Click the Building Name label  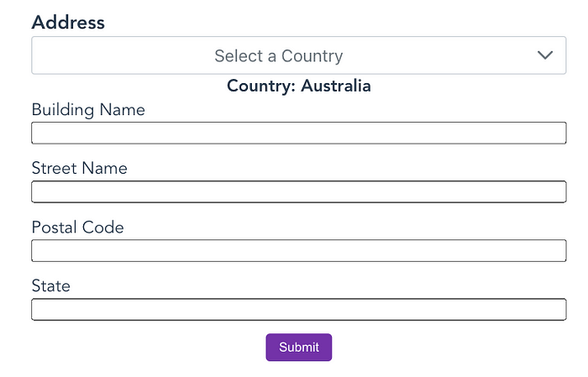click(x=88, y=110)
